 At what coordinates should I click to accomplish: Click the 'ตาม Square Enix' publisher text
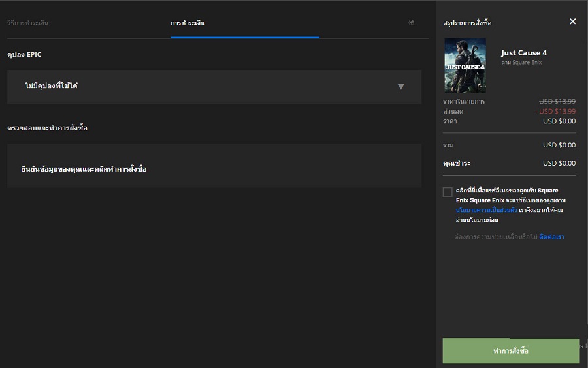pos(521,63)
